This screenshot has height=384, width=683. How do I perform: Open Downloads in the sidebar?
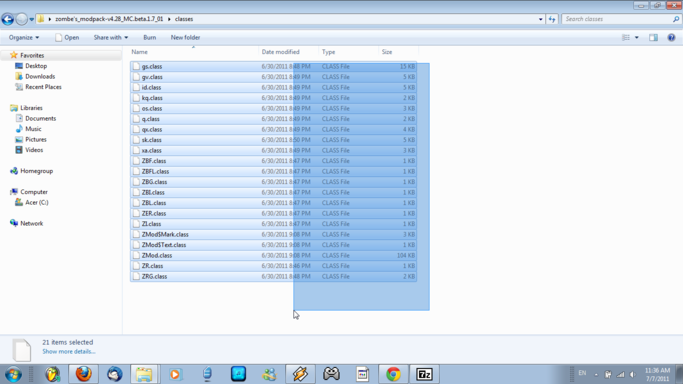click(40, 76)
